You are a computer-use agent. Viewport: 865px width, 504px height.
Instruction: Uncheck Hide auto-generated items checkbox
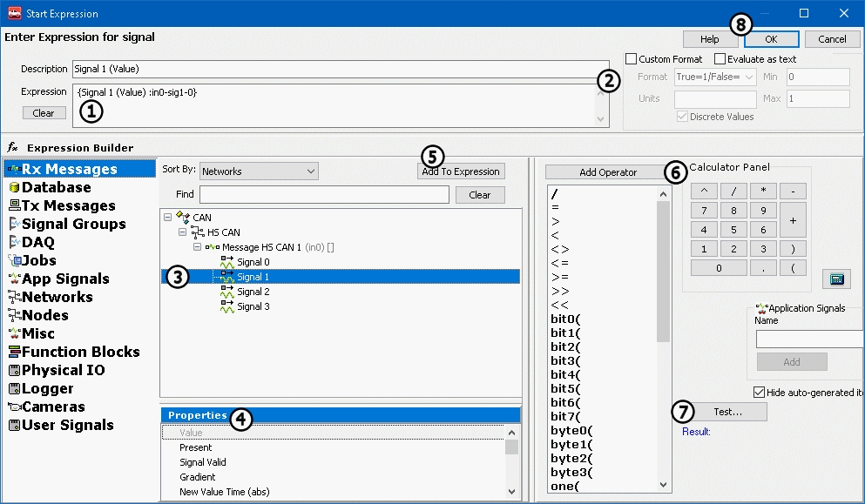(x=759, y=393)
